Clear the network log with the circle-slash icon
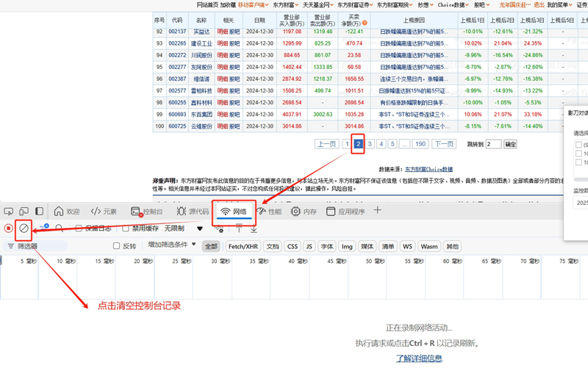 [x=24, y=228]
